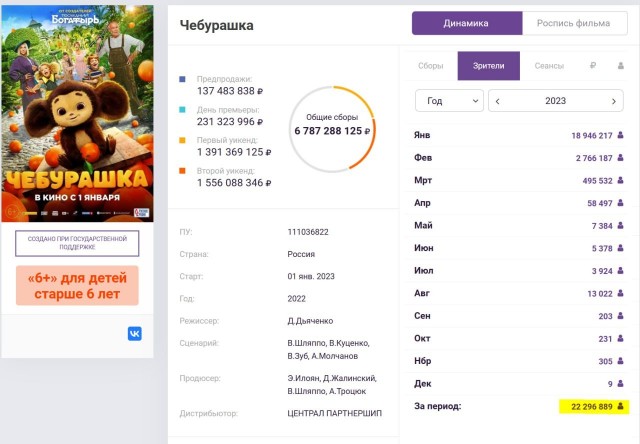Click the Фев viewers value 2 766 187
This screenshot has height=444, width=640.
(x=594, y=158)
